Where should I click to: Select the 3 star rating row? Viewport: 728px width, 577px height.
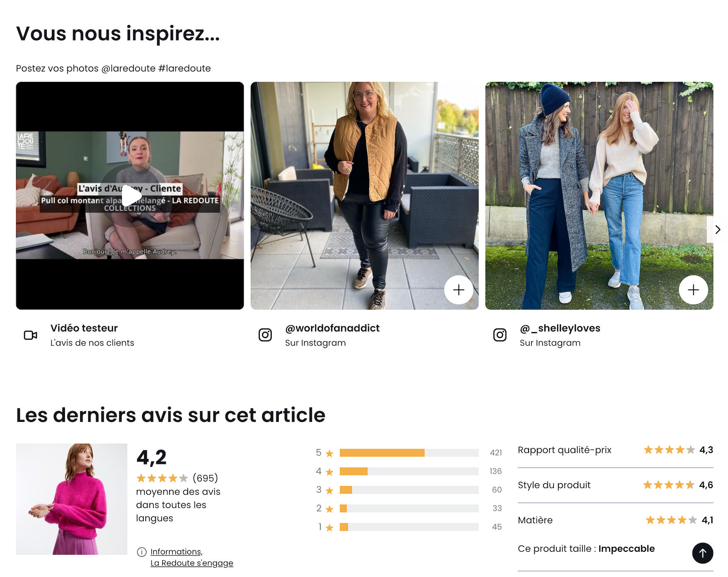click(x=409, y=490)
